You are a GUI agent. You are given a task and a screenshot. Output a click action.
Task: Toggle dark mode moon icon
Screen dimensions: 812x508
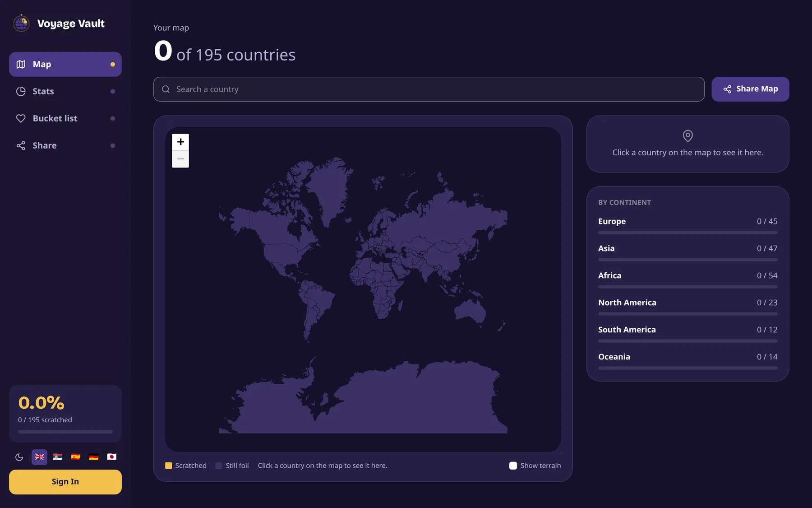point(19,457)
